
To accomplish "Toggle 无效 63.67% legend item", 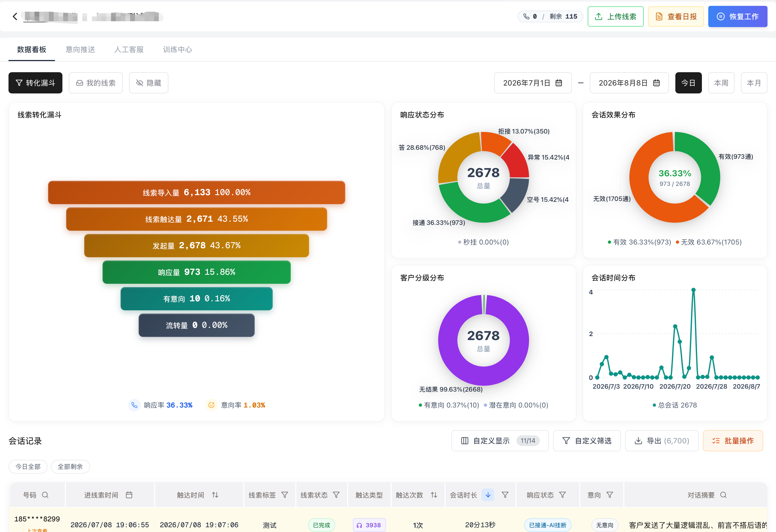I will click(x=709, y=242).
